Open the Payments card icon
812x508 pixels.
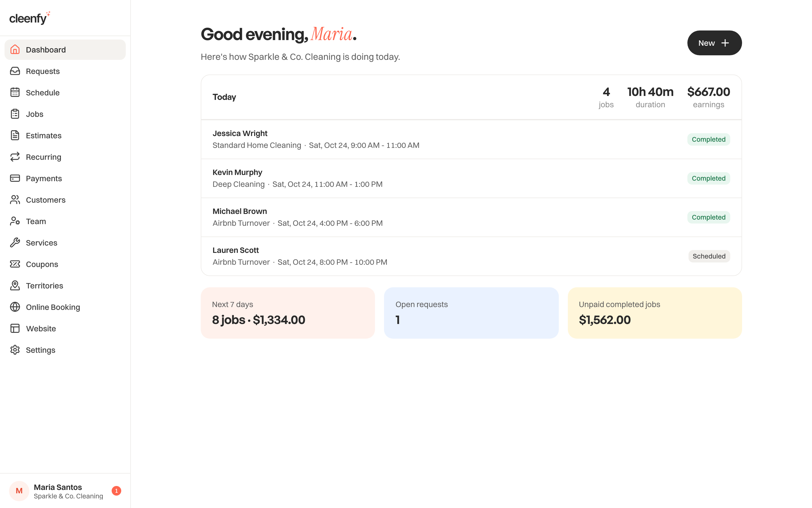15,178
